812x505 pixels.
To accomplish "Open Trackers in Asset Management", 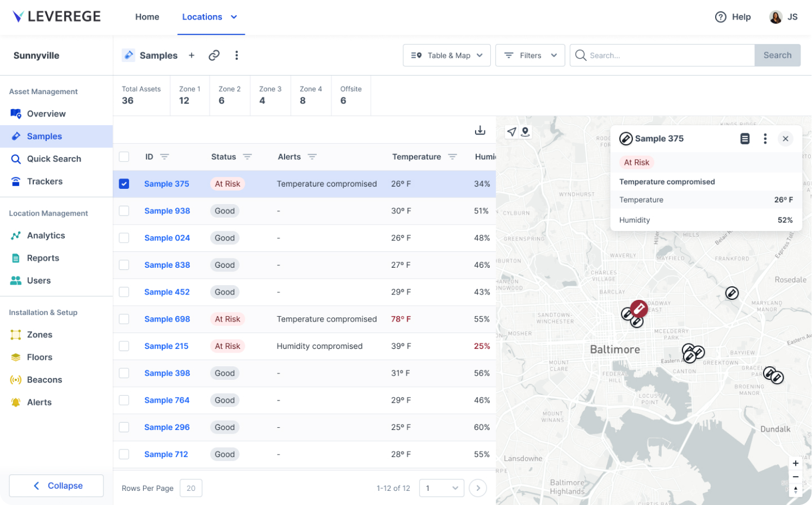I will coord(45,181).
